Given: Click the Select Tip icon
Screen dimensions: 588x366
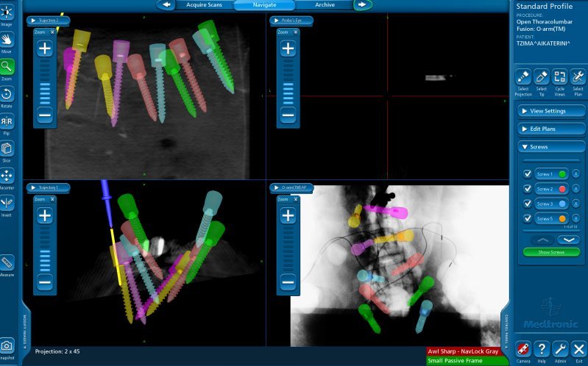Looking at the screenshot, I should pyautogui.click(x=541, y=77).
